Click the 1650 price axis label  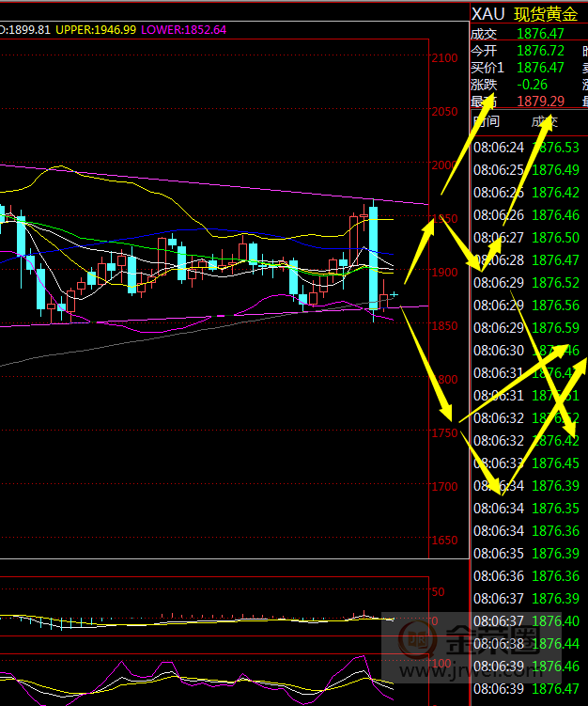[444, 541]
